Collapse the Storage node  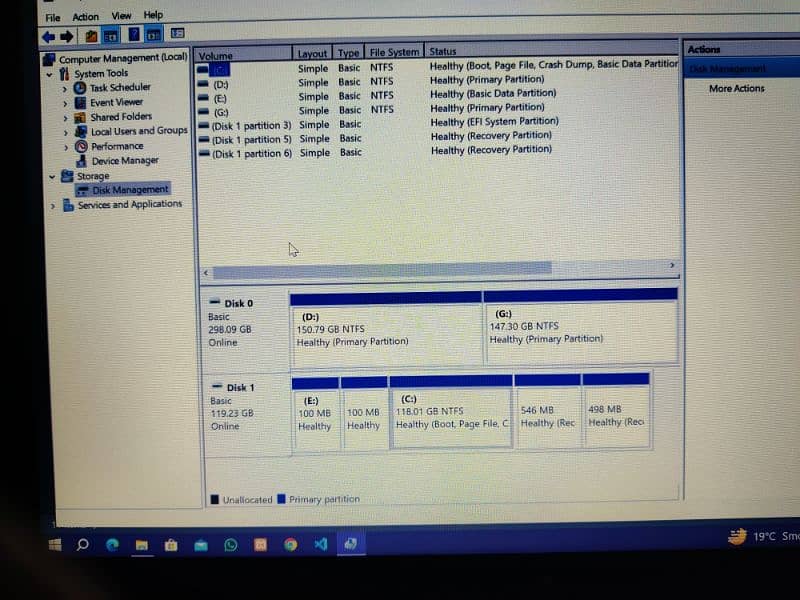point(52,177)
